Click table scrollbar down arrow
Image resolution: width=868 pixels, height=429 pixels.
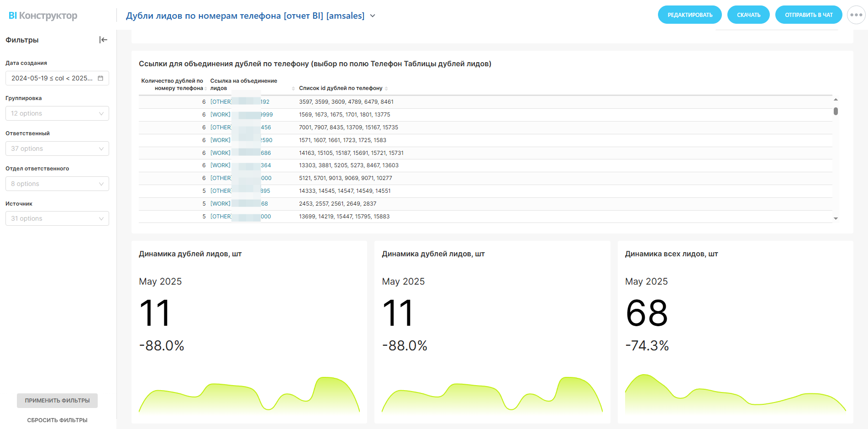[x=836, y=219]
